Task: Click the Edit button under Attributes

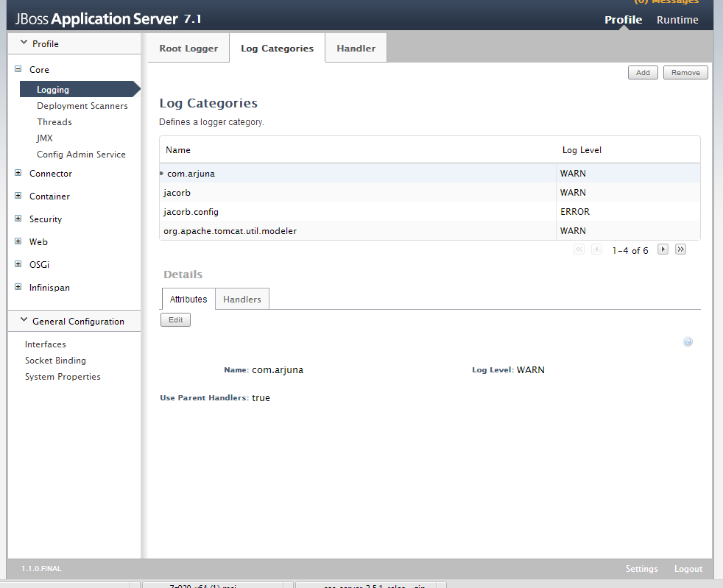Action: 175,319
